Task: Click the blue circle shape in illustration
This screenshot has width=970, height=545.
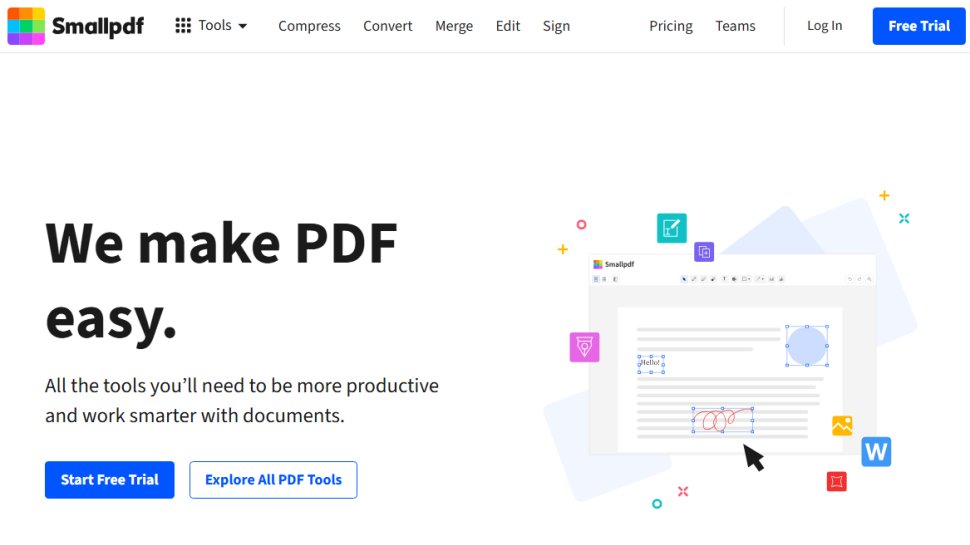Action: (807, 346)
